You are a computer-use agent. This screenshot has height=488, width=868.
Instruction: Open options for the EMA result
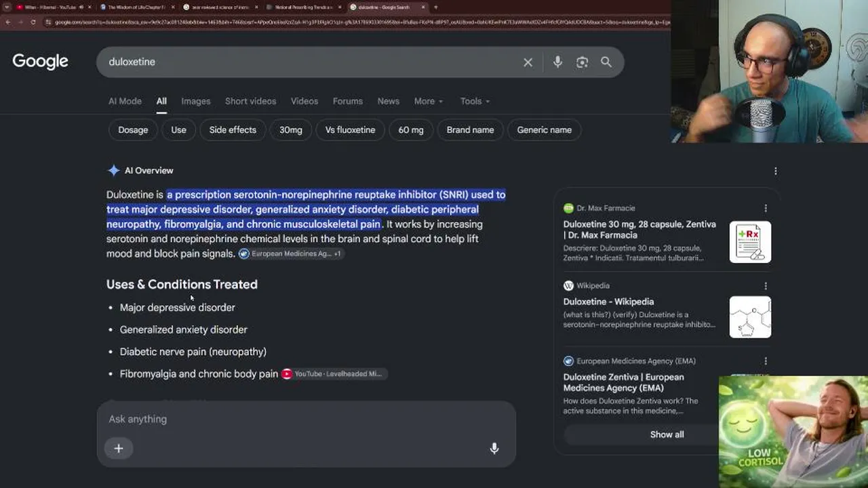pyautogui.click(x=766, y=361)
